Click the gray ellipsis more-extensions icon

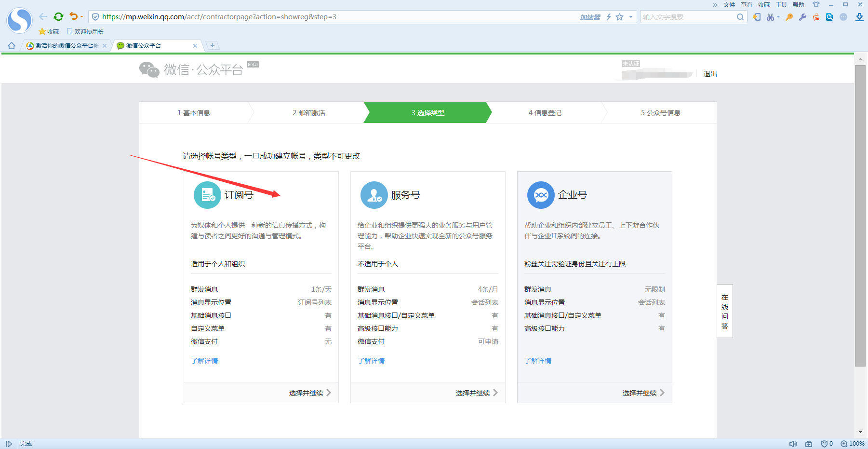pos(843,17)
